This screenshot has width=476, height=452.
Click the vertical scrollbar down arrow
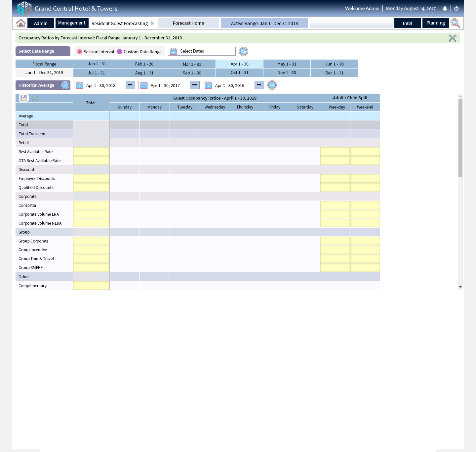[x=460, y=287]
